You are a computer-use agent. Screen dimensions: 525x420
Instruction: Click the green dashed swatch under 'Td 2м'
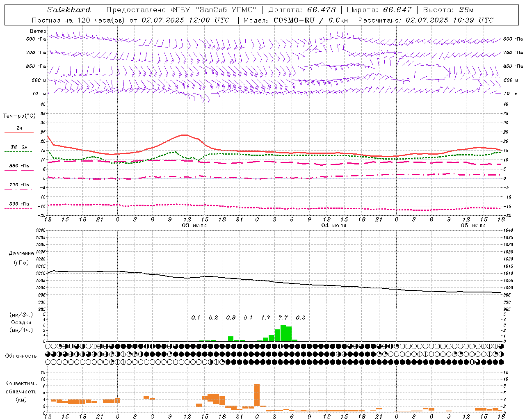[x=18, y=152]
